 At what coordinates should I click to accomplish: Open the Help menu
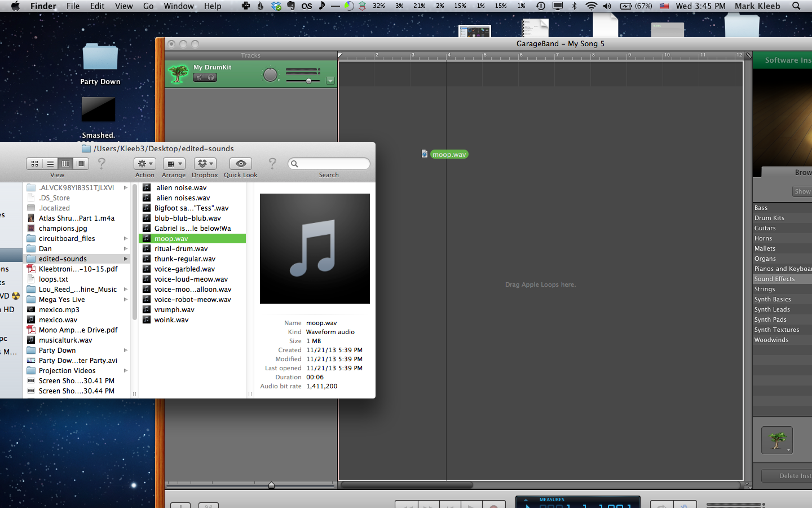click(213, 6)
